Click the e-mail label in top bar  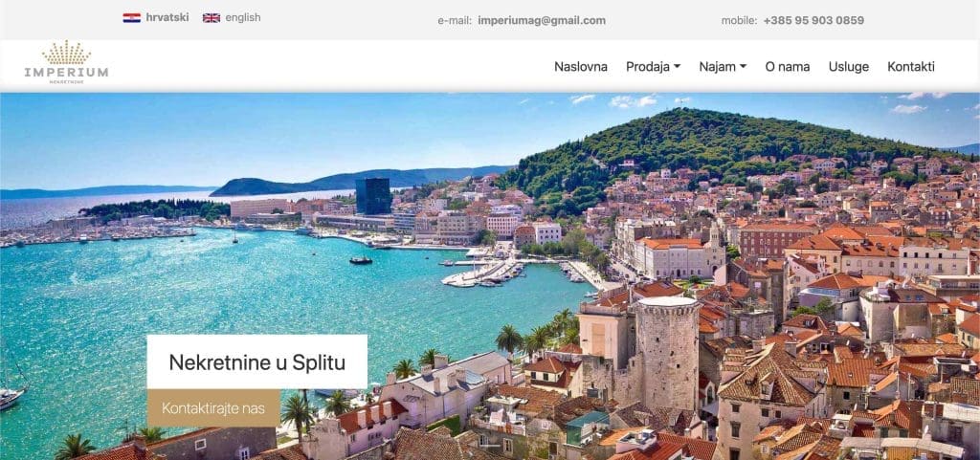[455, 20]
